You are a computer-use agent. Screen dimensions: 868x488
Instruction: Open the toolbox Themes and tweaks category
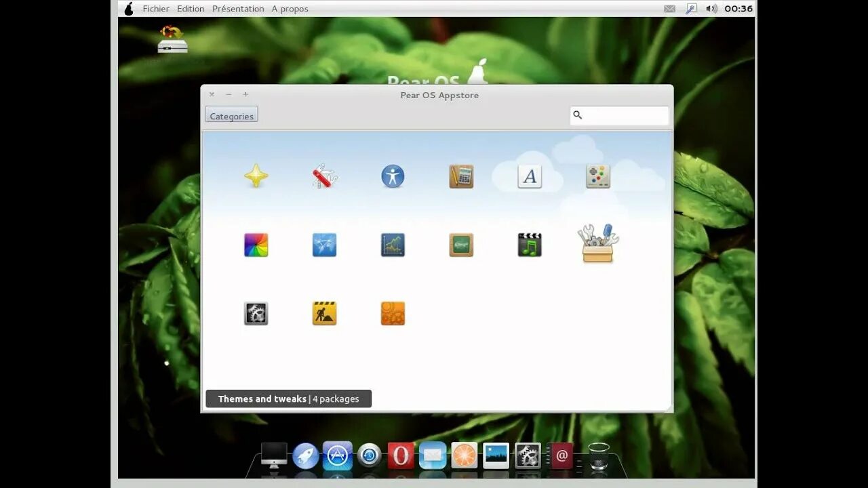[598, 243]
